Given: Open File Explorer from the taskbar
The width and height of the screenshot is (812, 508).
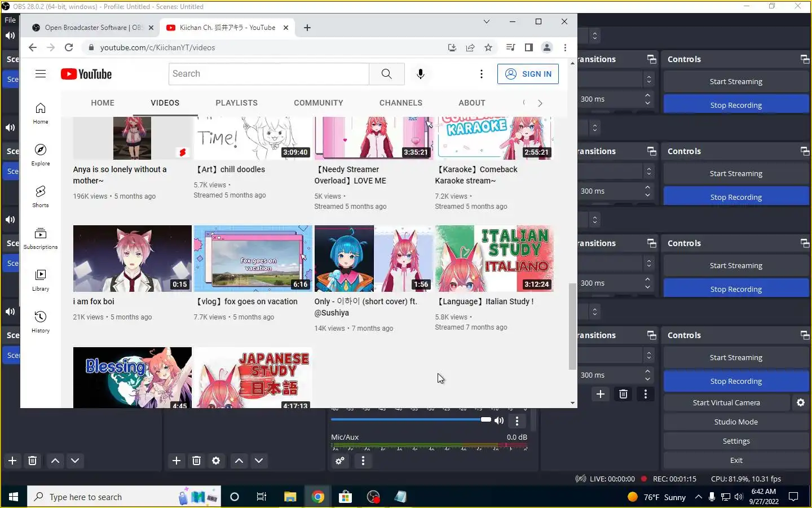Looking at the screenshot, I should click(290, 497).
